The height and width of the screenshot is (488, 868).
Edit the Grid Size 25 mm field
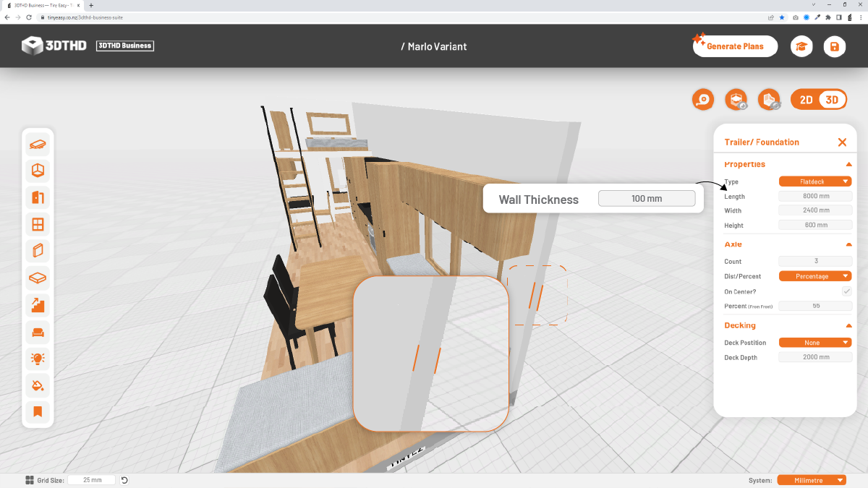(x=92, y=480)
